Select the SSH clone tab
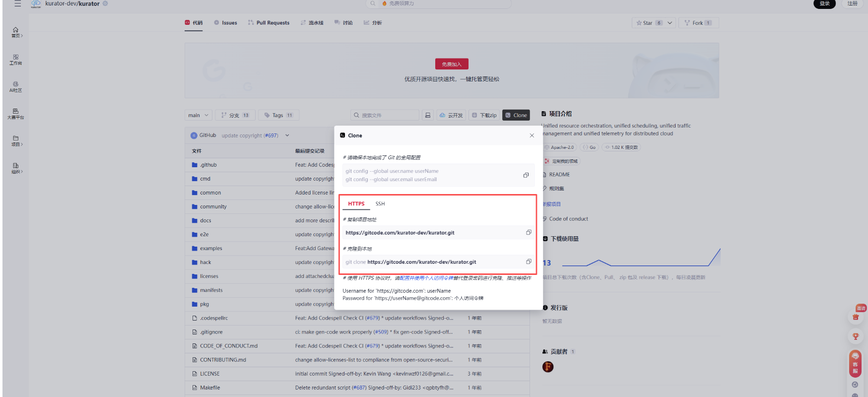The height and width of the screenshot is (397, 868). click(380, 204)
